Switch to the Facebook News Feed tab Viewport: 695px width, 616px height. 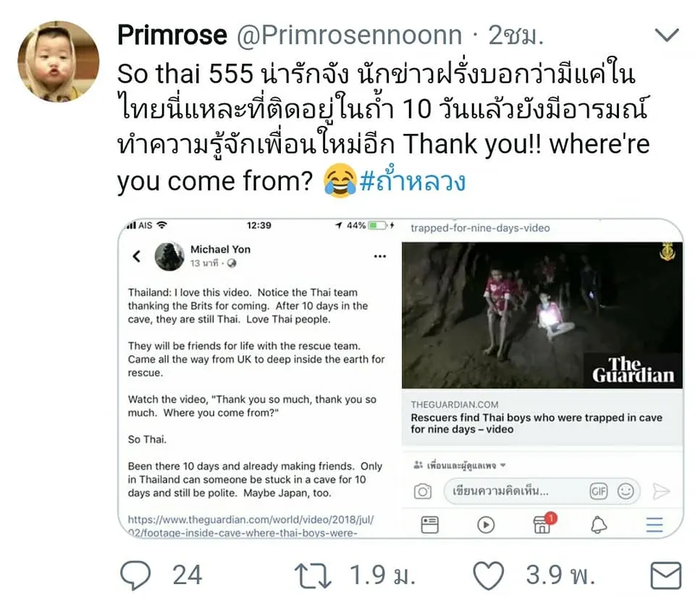pyautogui.click(x=429, y=525)
